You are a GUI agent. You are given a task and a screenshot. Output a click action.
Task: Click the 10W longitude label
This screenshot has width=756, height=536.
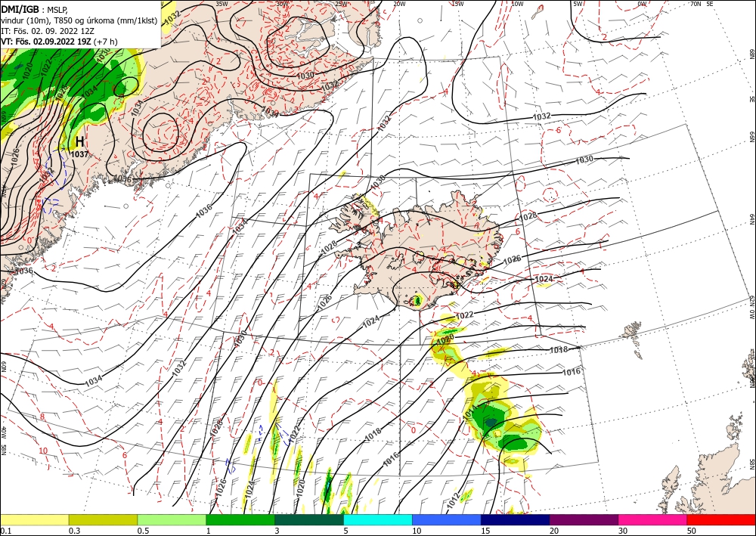(x=517, y=3)
